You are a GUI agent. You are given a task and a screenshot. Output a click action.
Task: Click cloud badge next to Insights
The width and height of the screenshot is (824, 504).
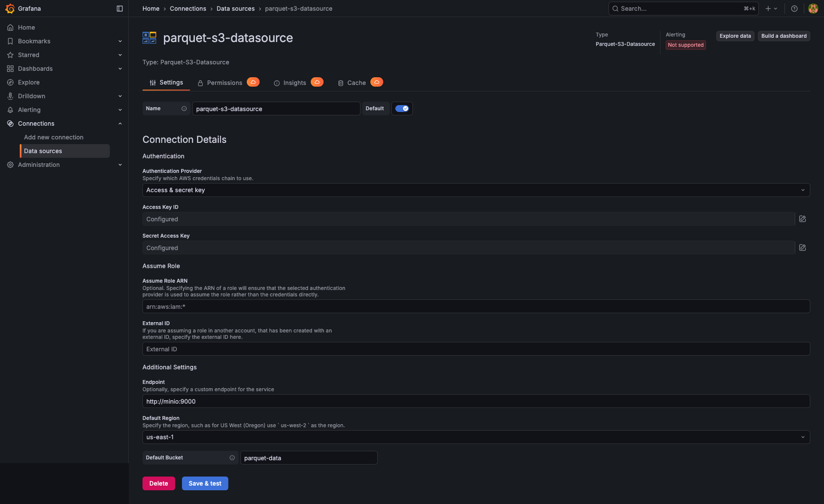click(x=317, y=82)
